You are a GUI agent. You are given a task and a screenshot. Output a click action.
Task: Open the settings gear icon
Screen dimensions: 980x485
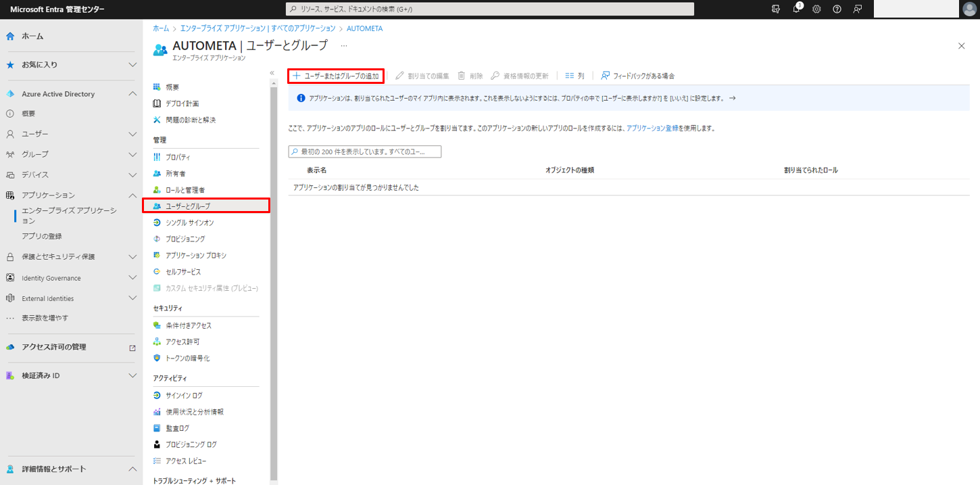816,9
